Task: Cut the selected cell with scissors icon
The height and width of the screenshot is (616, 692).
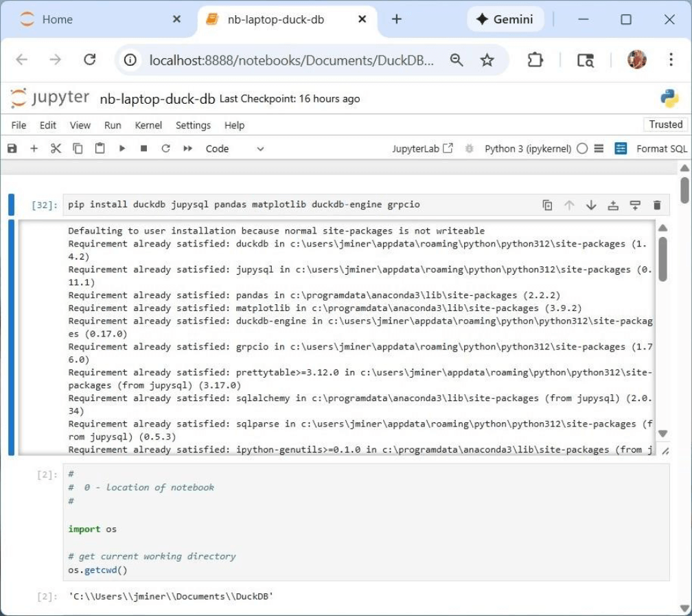Action: (56, 148)
